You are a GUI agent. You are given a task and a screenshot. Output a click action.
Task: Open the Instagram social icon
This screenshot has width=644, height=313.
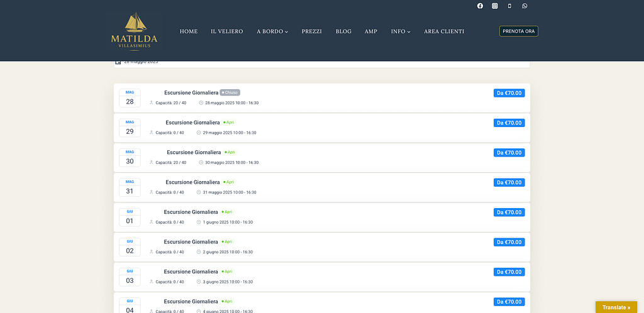coord(495,6)
